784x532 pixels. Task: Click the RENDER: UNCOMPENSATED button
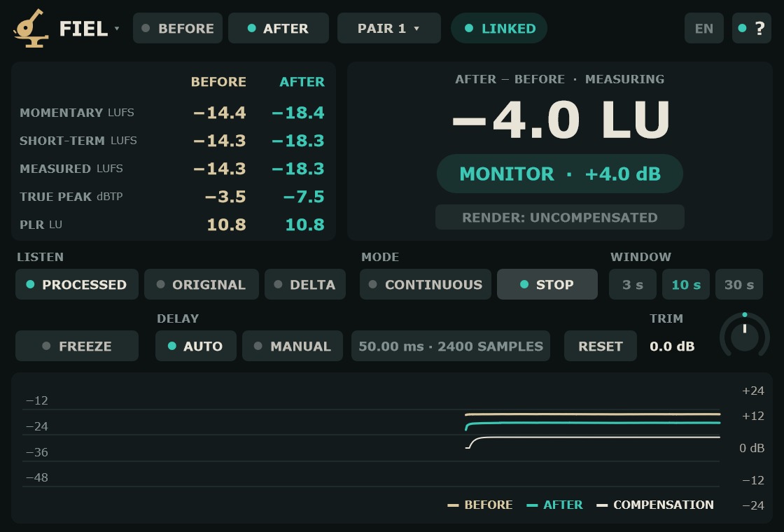[560, 218]
